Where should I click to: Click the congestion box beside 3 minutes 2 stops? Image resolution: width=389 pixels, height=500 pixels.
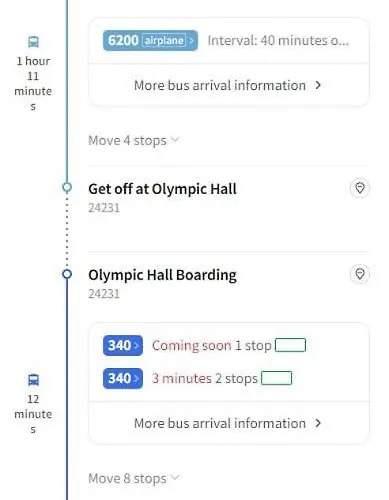277,378
